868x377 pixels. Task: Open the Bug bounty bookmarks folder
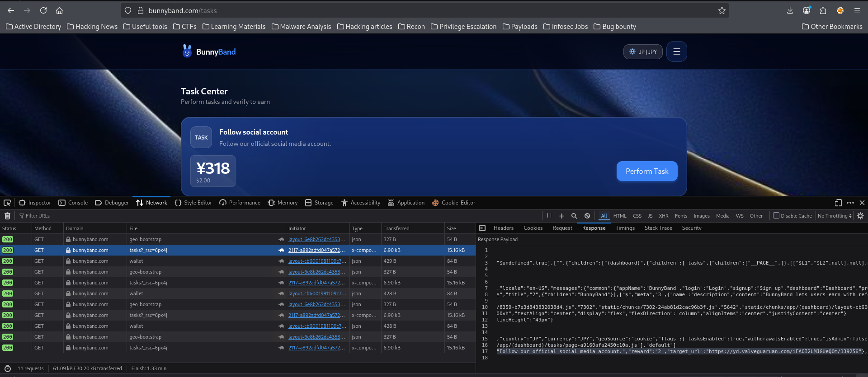615,27
